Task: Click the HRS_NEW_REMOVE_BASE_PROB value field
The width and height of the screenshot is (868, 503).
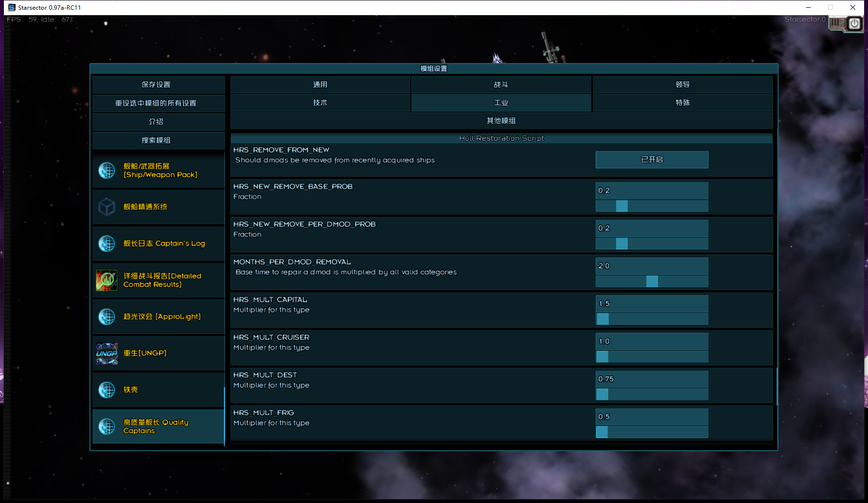Action: click(651, 191)
